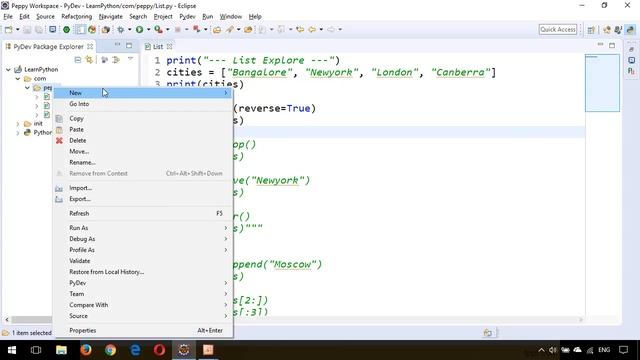Image resolution: width=640 pixels, height=360 pixels.
Task: Choose Export... from the context menu
Action: [x=143, y=199]
